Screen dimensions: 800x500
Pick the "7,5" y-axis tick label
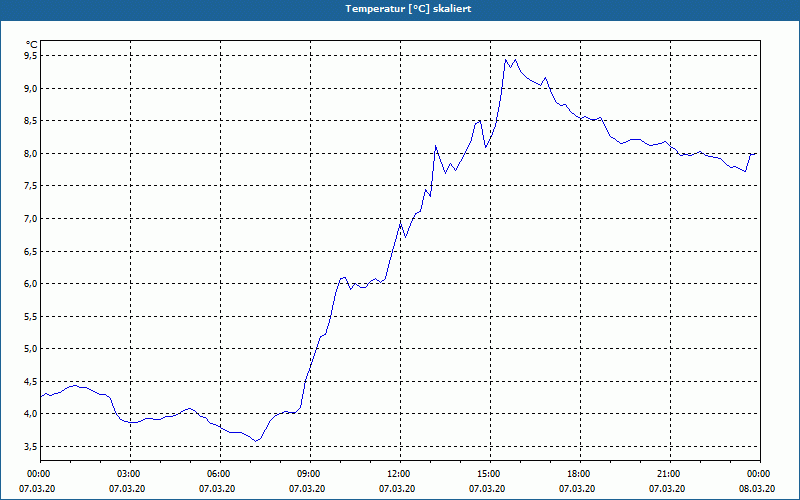tap(31, 186)
